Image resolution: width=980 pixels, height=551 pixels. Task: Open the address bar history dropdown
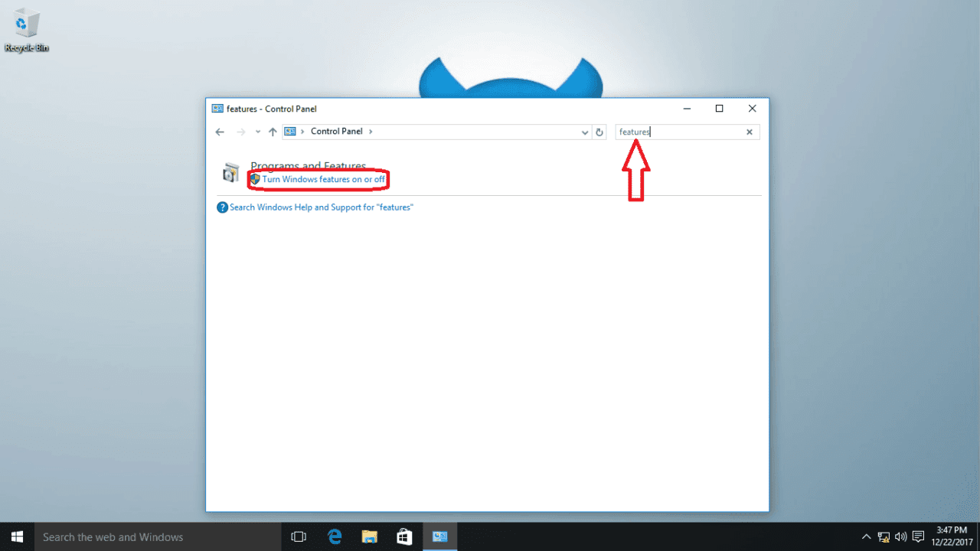(x=585, y=132)
